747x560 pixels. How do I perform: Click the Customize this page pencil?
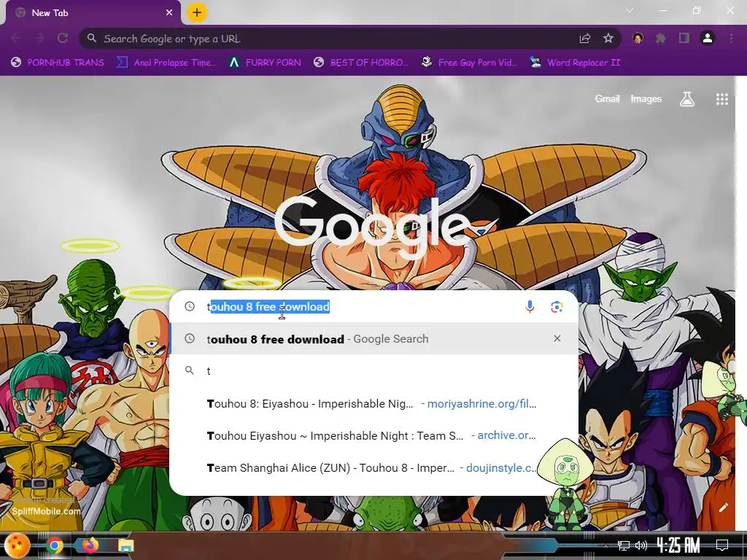coord(723,507)
